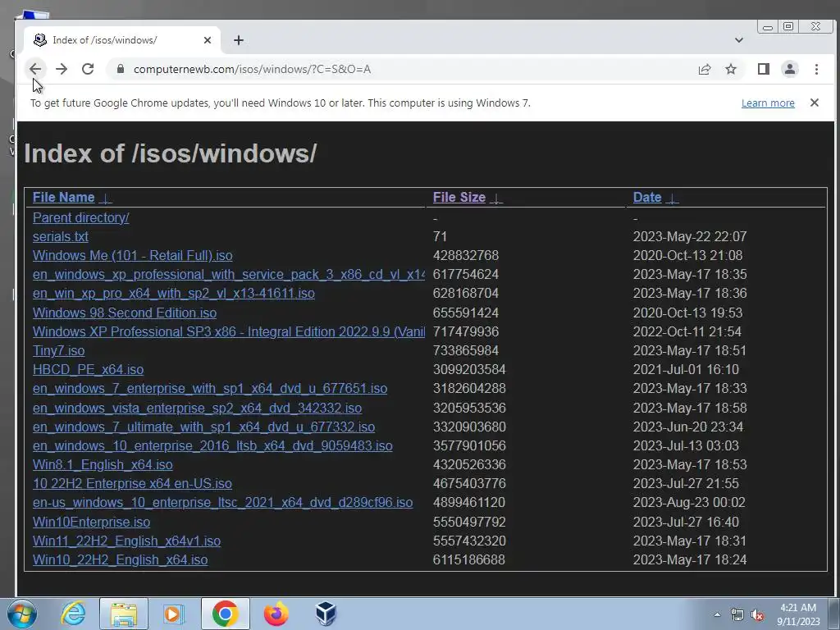Viewport: 840px width, 630px height.
Task: Launch Internet Explorer from taskbar
Action: pos(73,614)
